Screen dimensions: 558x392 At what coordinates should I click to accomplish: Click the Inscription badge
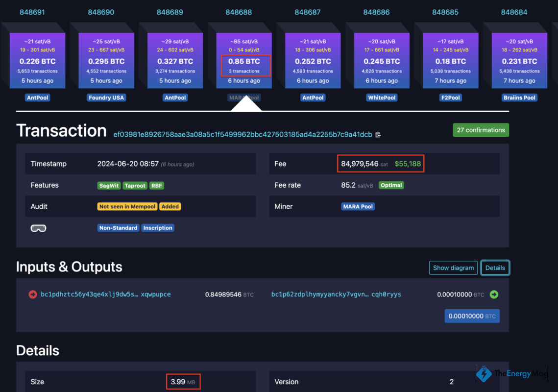tap(158, 227)
